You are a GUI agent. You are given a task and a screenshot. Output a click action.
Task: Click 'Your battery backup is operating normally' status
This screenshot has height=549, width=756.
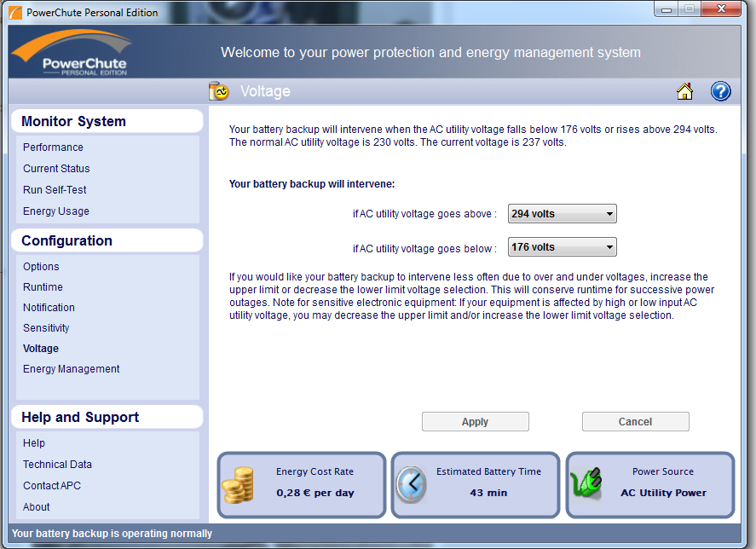pos(112,534)
